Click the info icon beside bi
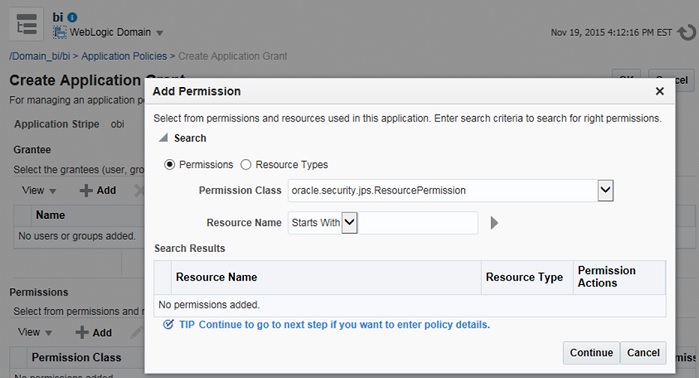The width and height of the screenshot is (699, 378). (x=72, y=17)
